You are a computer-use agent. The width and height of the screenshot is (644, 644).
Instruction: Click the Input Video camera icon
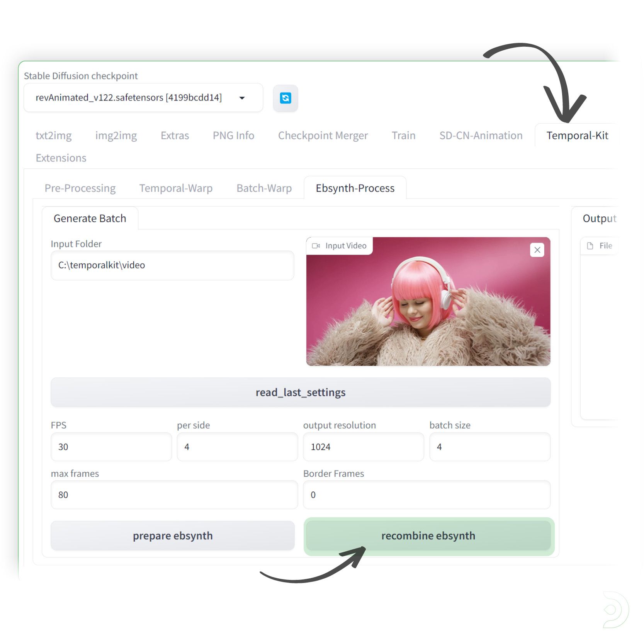(x=316, y=246)
